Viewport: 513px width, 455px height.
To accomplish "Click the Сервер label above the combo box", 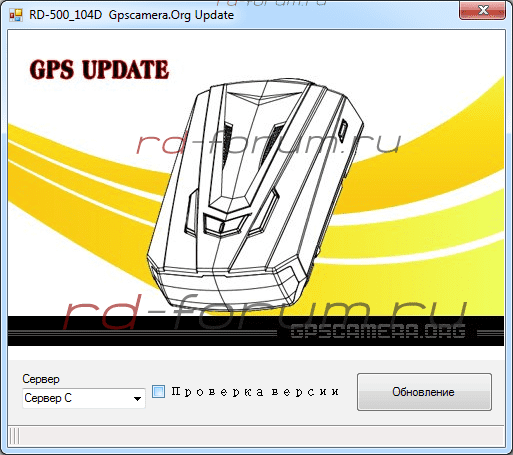I will (x=41, y=379).
